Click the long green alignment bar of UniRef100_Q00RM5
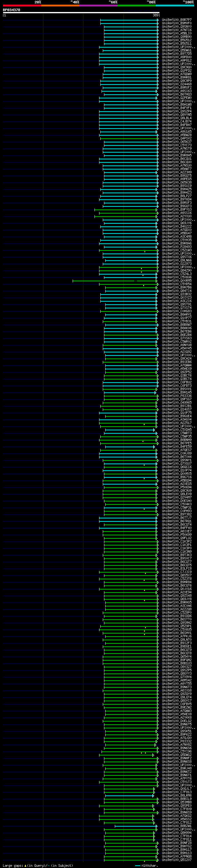 coord(115,281)
